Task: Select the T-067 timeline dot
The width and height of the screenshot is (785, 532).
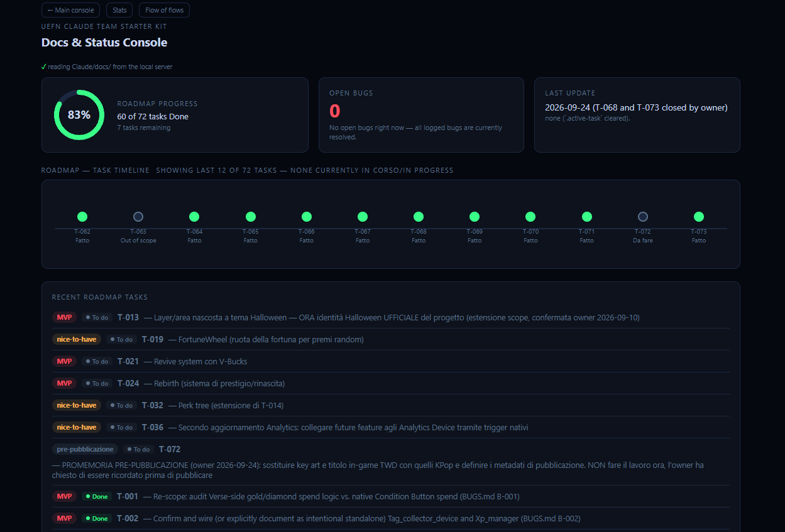Action: [363, 217]
